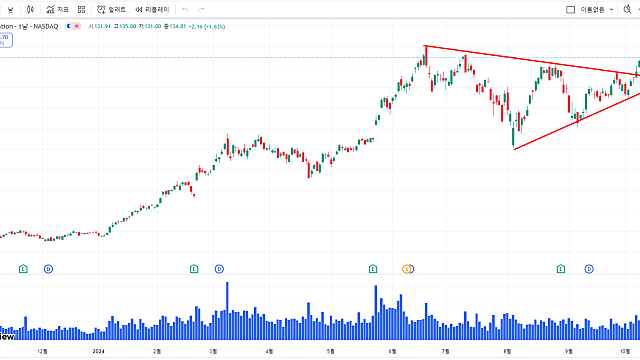Screen dimensions: 640x360
Task: Click the 2월 label on time axis
Action: [157, 351]
